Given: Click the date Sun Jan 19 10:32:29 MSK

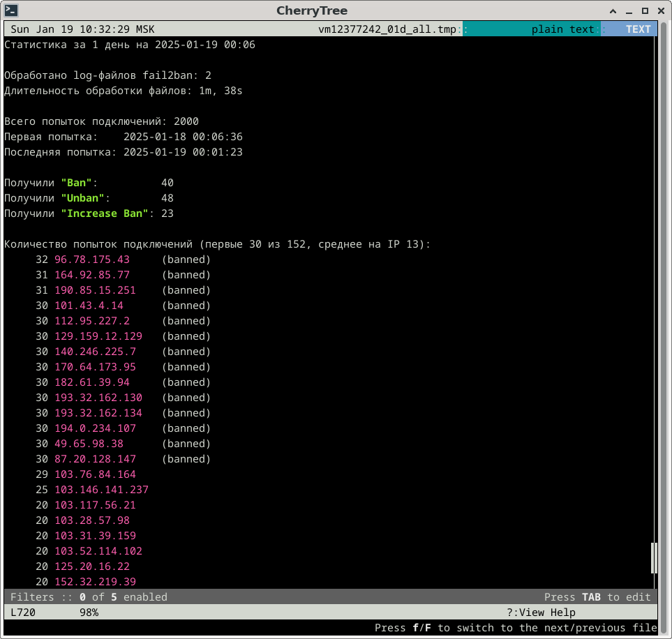Looking at the screenshot, I should tap(82, 29).
